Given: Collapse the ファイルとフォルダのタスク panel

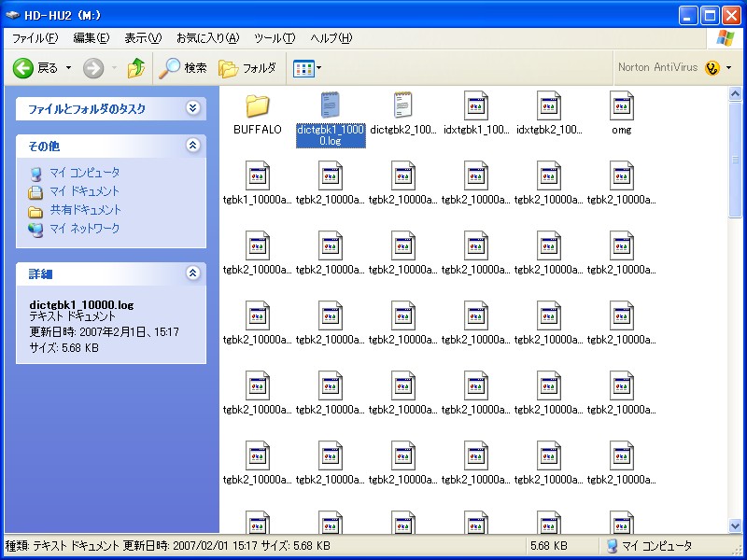Looking at the screenshot, I should pyautogui.click(x=192, y=108).
